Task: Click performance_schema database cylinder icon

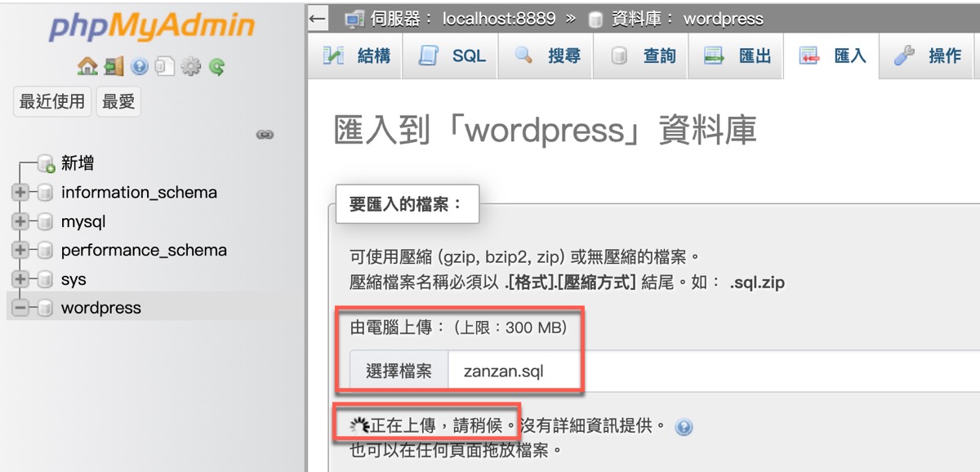Action: click(x=46, y=251)
